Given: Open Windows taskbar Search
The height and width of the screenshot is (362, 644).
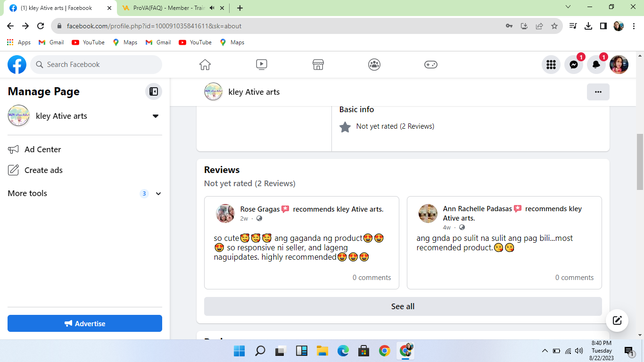Looking at the screenshot, I should [x=260, y=351].
